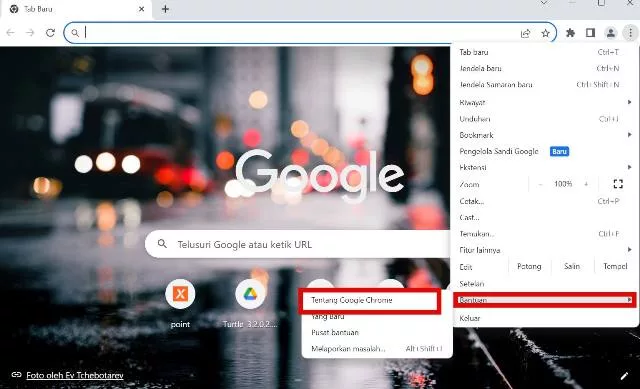Click the Baru badge beside Pengelola Sandi

tap(559, 151)
